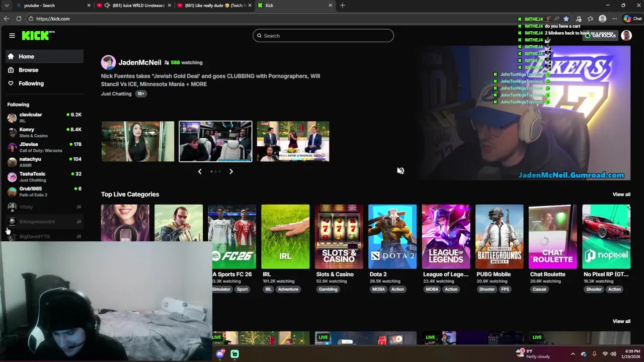The image size is (644, 362).
Task: Select the third carousel news thumbnail
Action: click(293, 141)
